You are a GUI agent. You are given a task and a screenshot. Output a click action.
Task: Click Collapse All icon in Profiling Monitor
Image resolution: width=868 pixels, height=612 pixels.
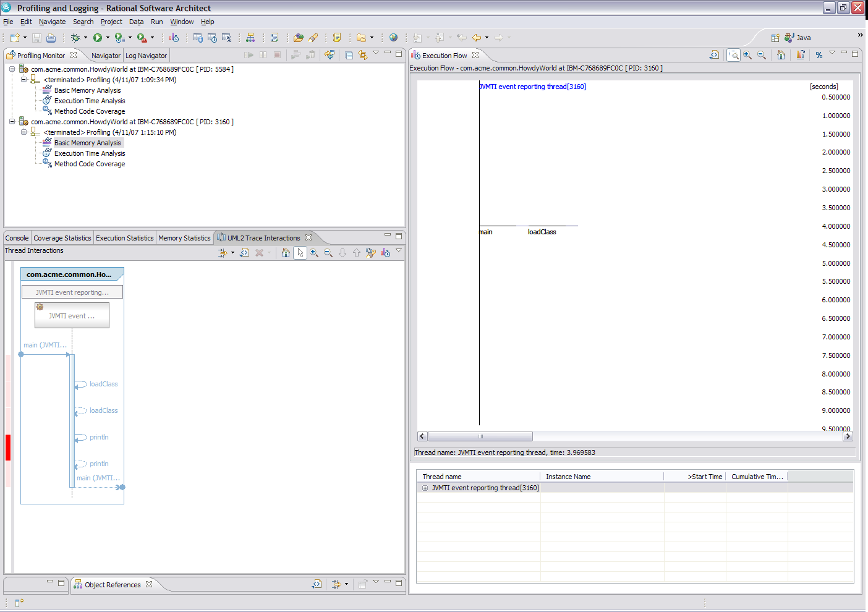pyautogui.click(x=349, y=55)
